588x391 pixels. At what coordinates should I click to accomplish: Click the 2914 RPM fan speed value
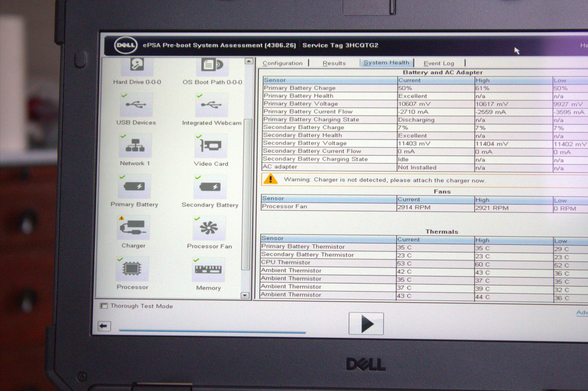(414, 207)
